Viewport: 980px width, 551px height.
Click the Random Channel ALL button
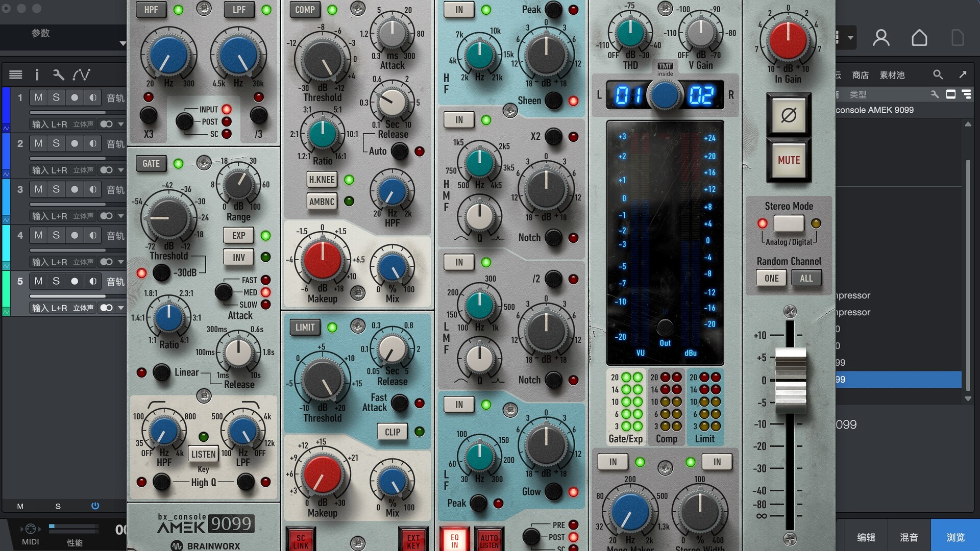click(806, 279)
